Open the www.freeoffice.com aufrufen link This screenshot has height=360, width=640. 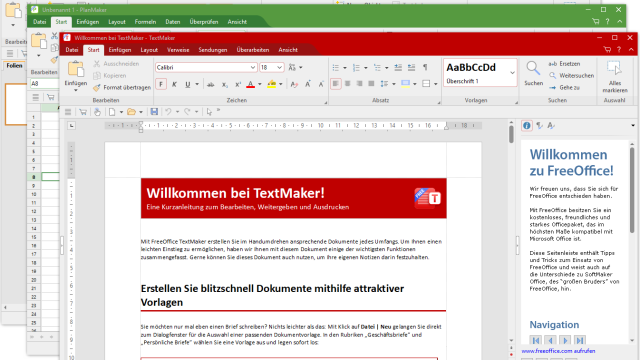click(558, 351)
